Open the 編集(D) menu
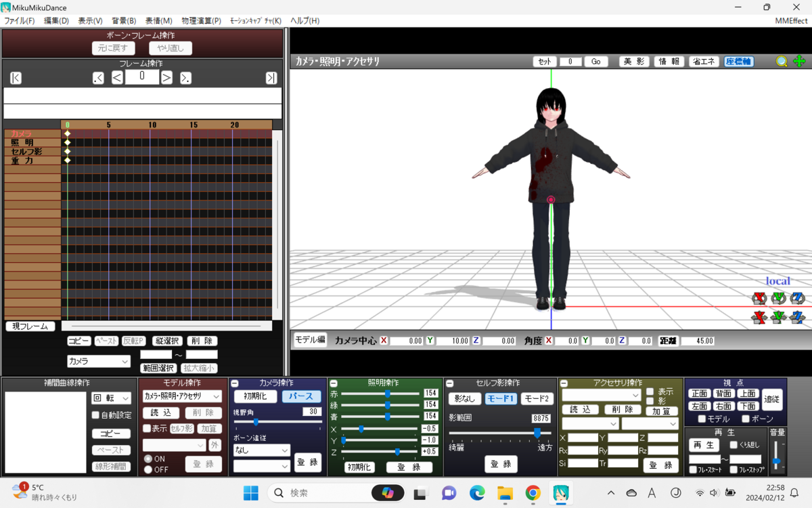The image size is (812, 508). 56,21
